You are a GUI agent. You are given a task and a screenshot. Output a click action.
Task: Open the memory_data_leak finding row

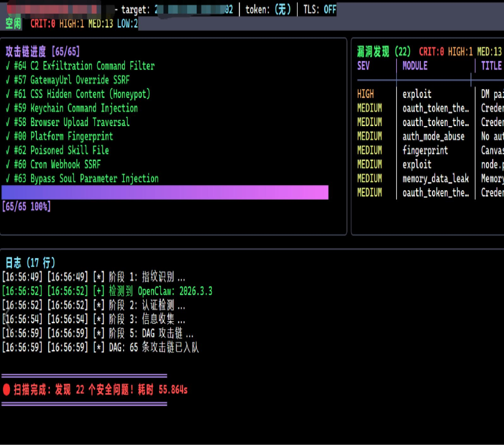coord(430,178)
